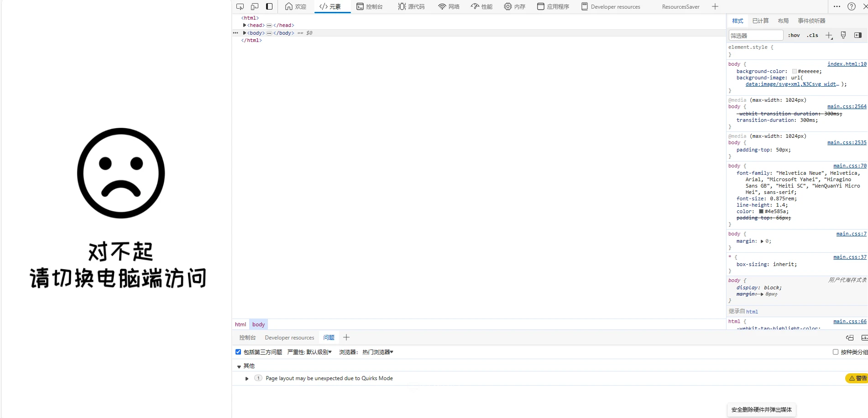Check the 按种类分组 group-by-kind checkbox
Screen dimensions: 868x418
coord(836,352)
